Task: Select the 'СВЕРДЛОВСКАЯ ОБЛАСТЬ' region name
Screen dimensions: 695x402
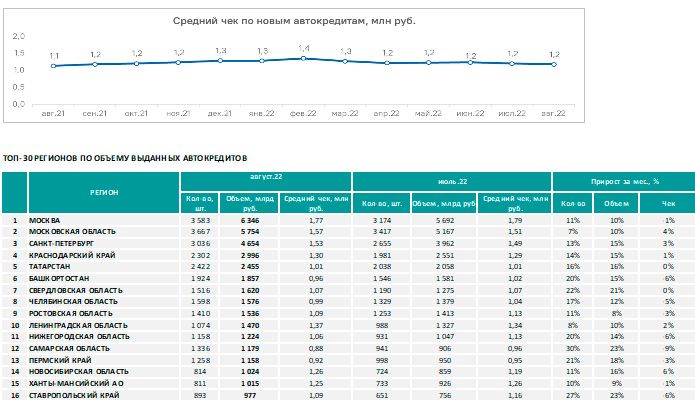Action: 76,290
